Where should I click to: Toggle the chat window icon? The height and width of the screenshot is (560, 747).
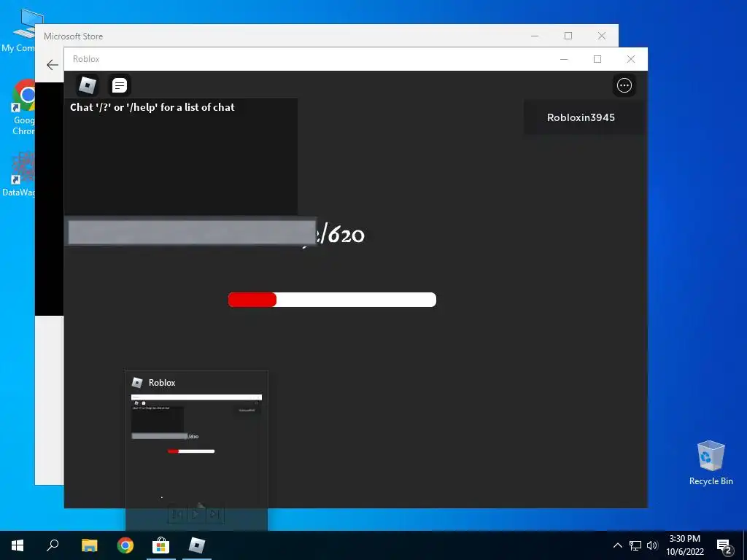pos(119,85)
